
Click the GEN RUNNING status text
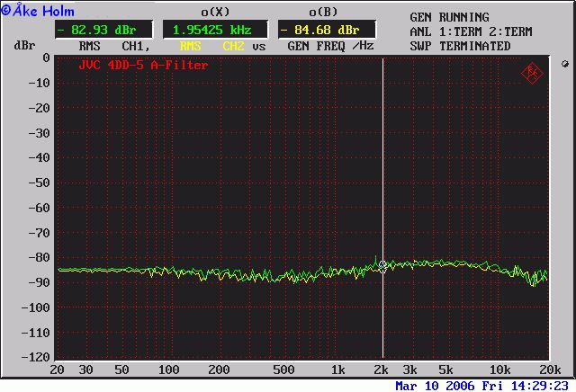(449, 17)
